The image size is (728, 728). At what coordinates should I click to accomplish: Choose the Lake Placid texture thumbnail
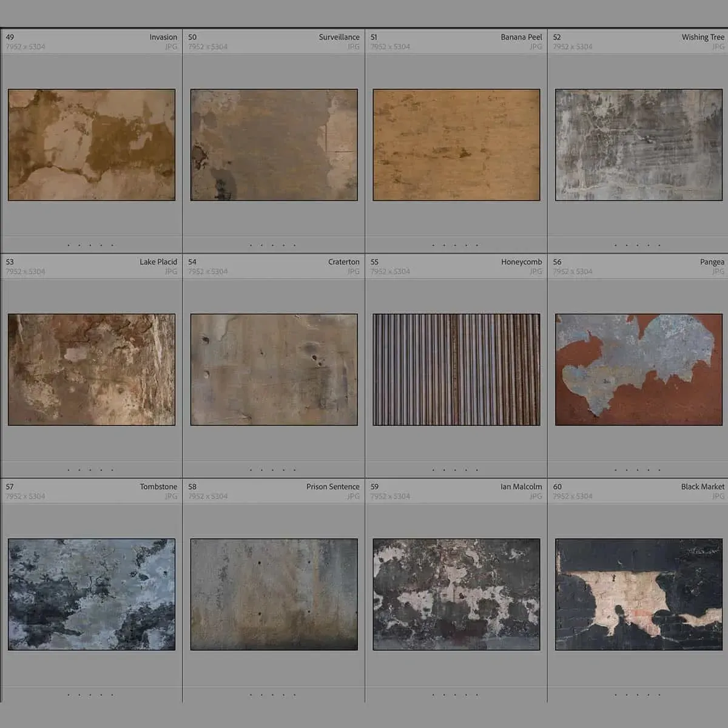92,369
